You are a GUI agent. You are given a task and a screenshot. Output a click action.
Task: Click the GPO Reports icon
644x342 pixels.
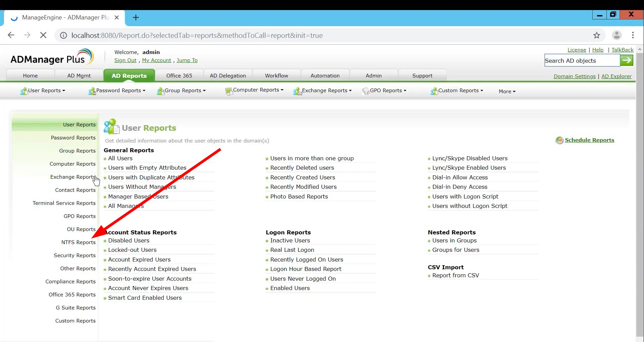[366, 91]
